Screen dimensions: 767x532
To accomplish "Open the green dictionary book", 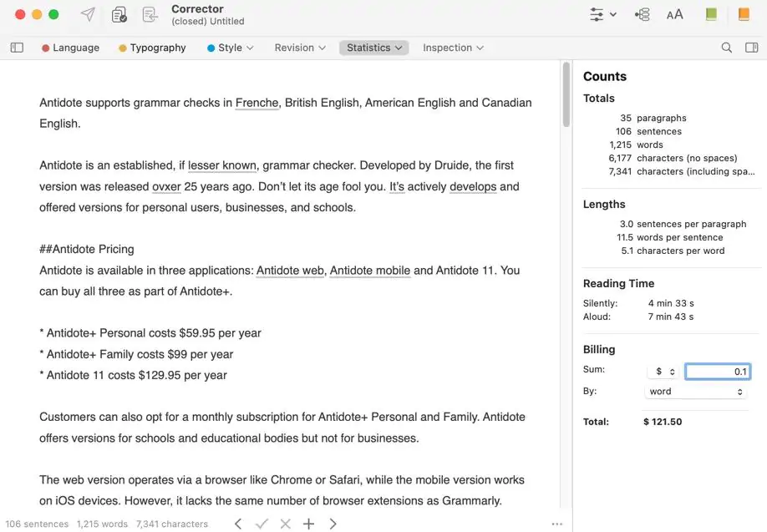I will [711, 14].
